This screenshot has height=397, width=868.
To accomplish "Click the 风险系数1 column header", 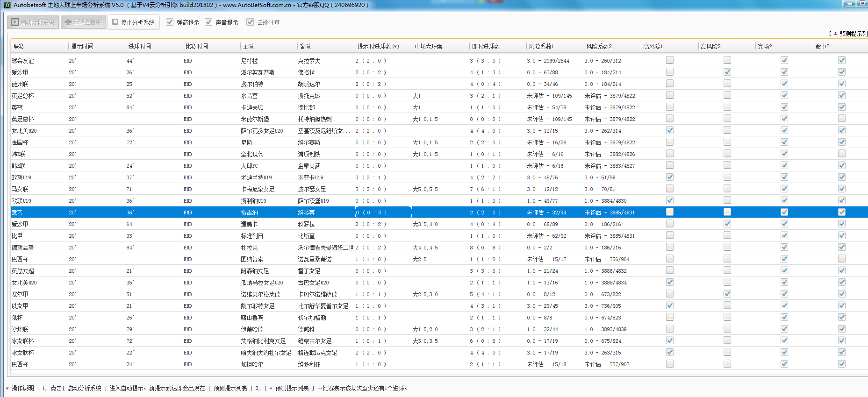I will tap(541, 46).
